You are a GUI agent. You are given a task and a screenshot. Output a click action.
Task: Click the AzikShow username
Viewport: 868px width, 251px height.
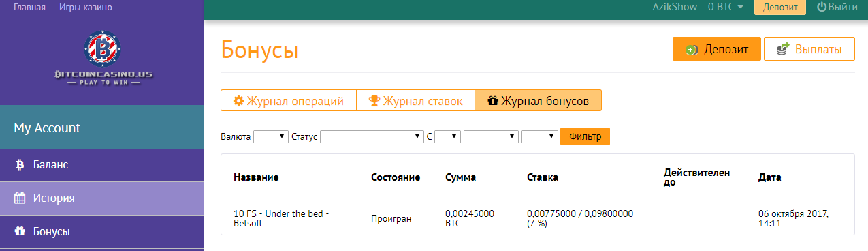[675, 8]
